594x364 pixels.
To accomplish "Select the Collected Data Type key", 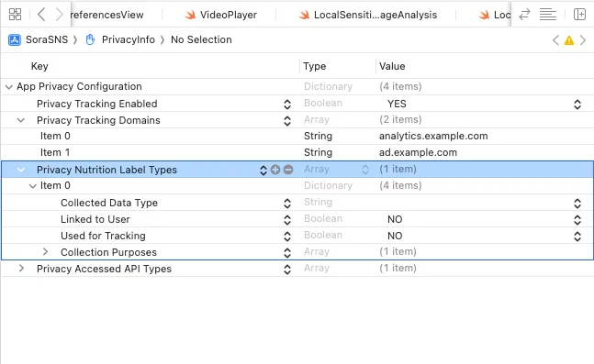I will pos(109,203).
